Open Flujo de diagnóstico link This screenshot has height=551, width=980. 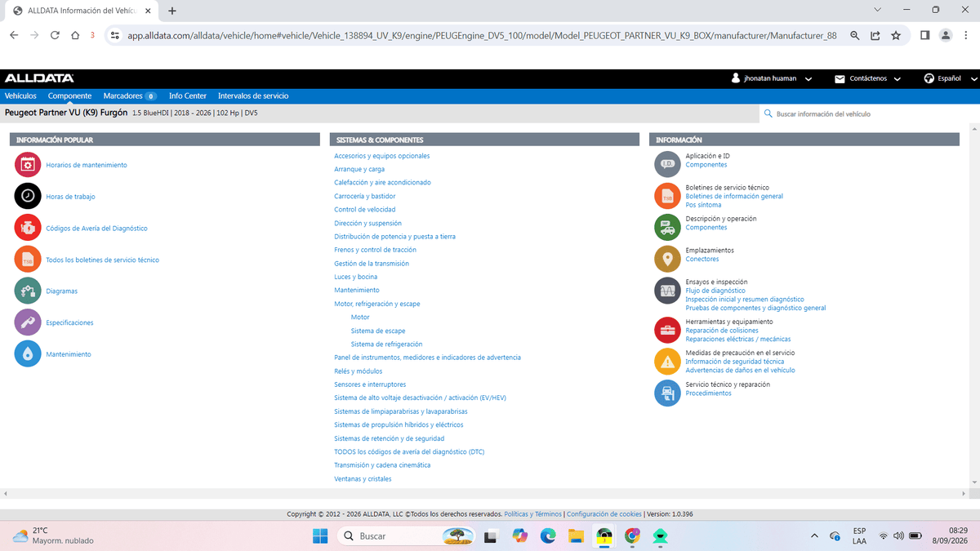point(715,291)
